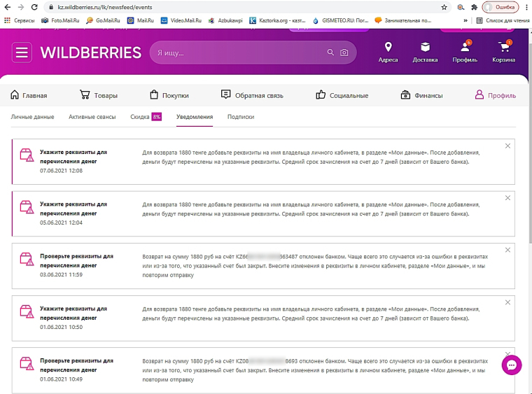Click the camera photo search icon
The height and width of the screenshot is (394, 532).
point(344,52)
